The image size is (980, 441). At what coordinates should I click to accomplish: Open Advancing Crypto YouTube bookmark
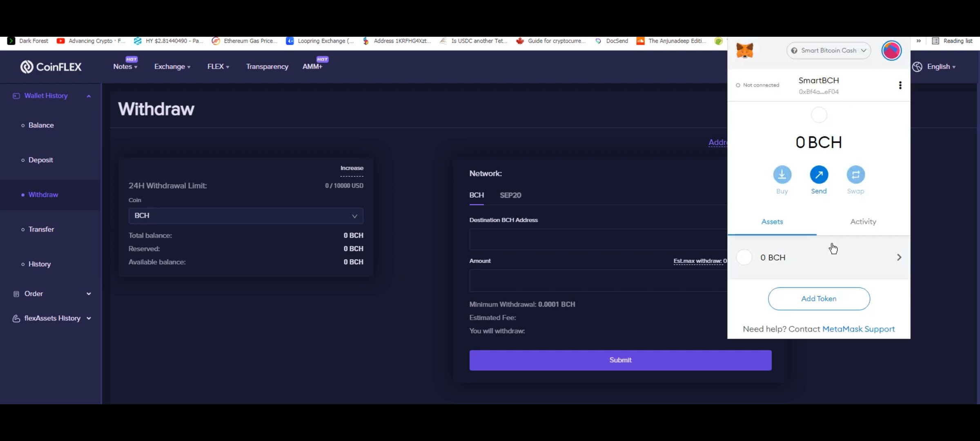tap(91, 41)
